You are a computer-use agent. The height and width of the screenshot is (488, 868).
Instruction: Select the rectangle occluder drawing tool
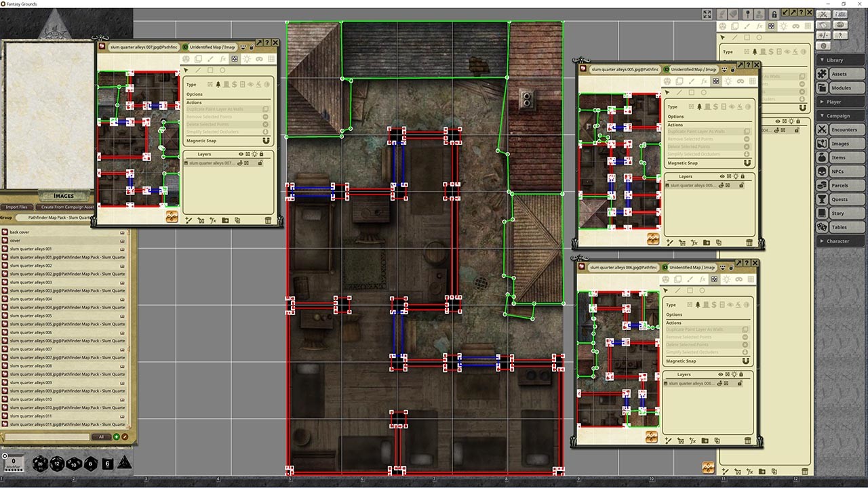[x=211, y=70]
